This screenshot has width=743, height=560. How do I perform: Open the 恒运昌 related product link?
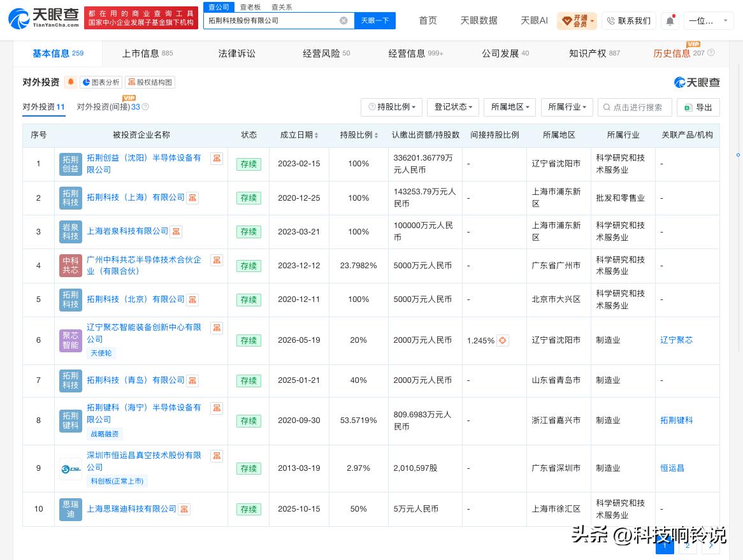(x=672, y=468)
